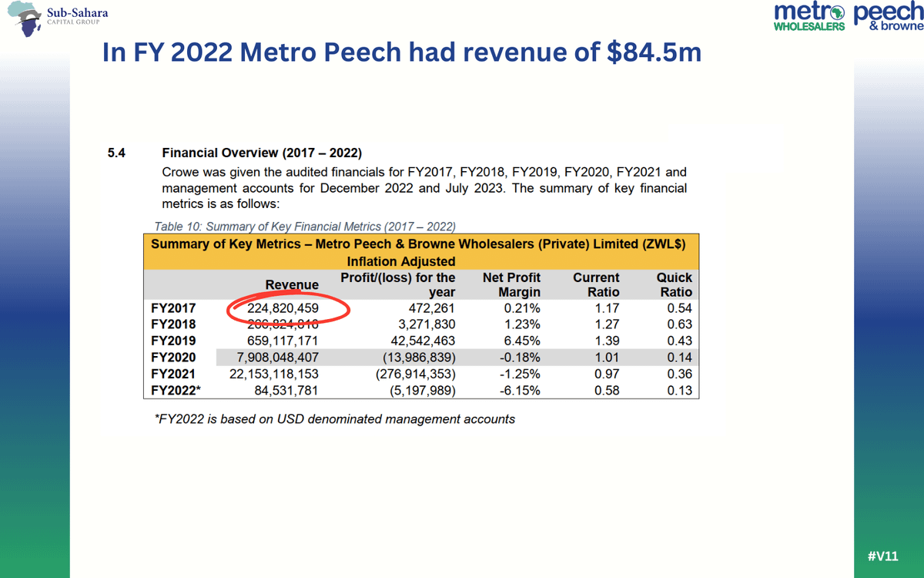Select current ratio 0.58

607,390
